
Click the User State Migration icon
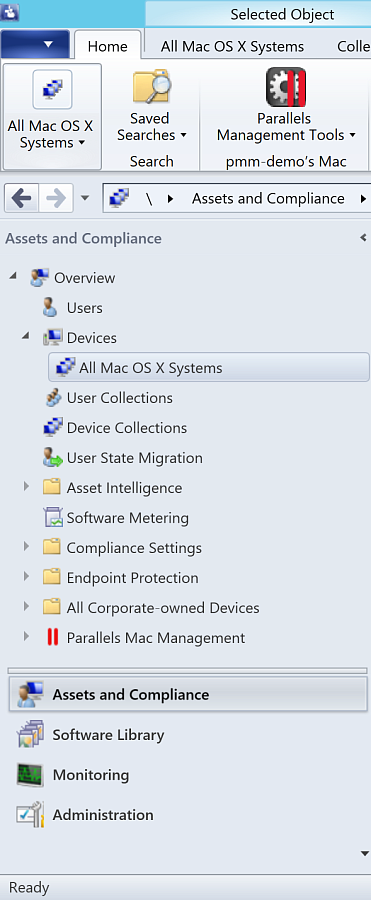click(x=53, y=458)
